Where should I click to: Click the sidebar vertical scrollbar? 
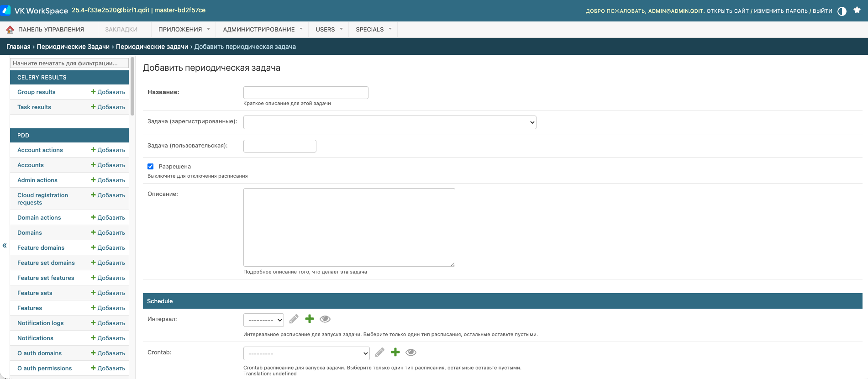[x=132, y=86]
